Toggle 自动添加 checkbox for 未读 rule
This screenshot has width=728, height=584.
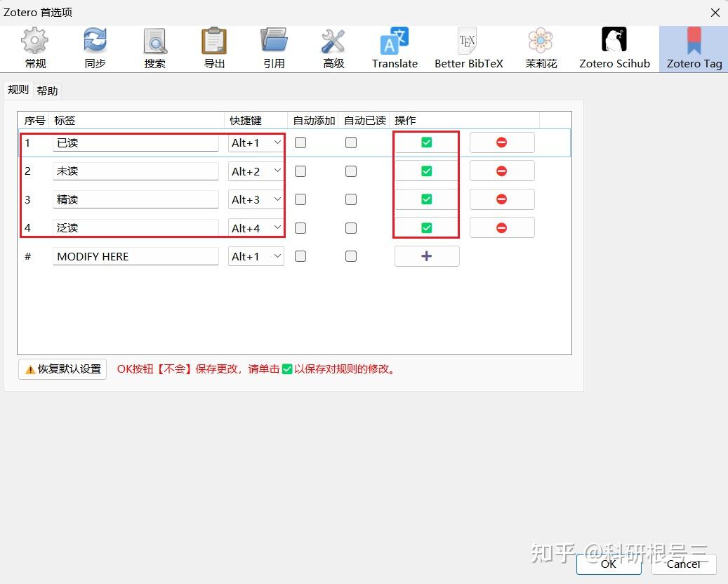(300, 171)
